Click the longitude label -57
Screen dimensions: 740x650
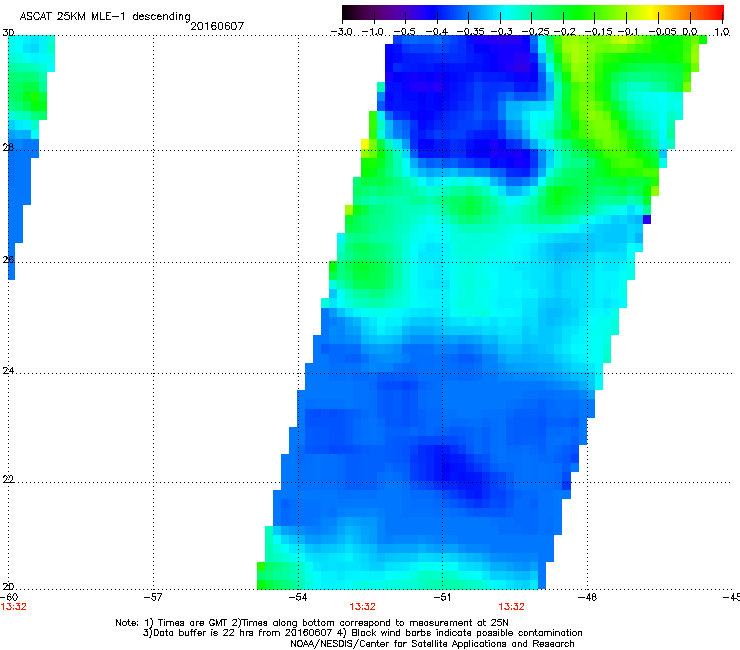pos(153,597)
